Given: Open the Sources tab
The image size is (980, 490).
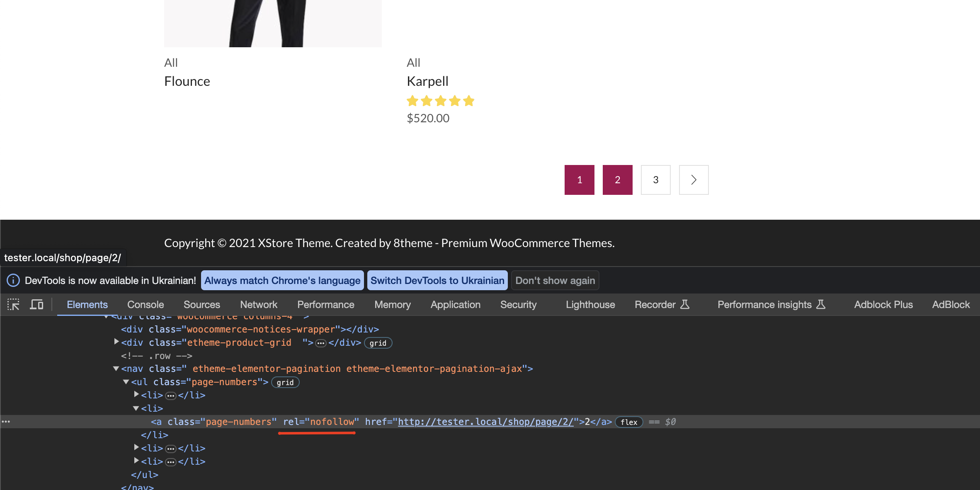Looking at the screenshot, I should pos(202,305).
